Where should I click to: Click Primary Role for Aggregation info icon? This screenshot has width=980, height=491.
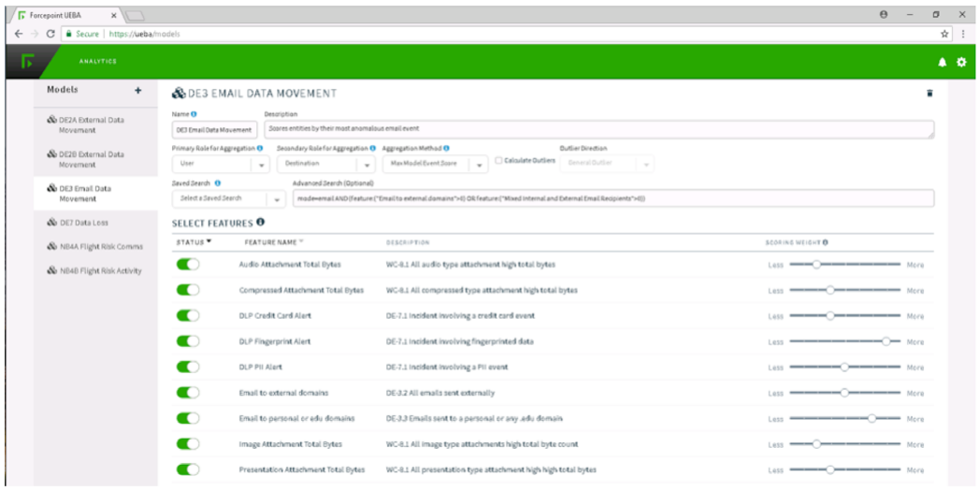point(259,149)
